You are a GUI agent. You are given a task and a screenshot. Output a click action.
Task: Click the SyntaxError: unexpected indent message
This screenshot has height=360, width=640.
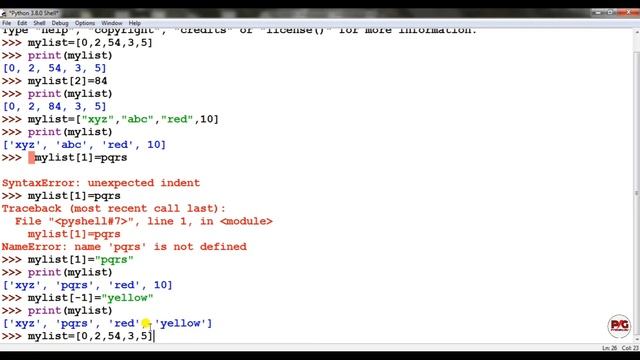(101, 183)
